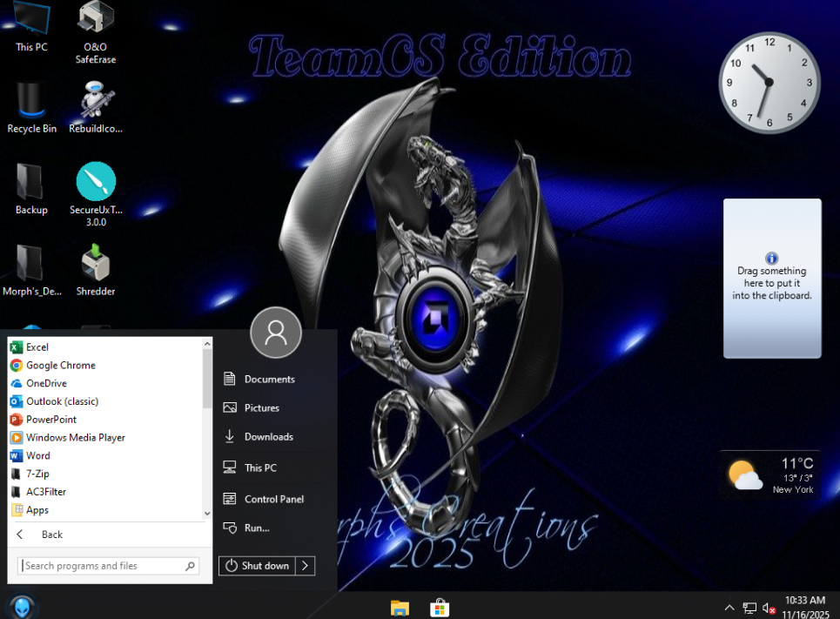Select the SecureUxTheme 3.0.0 desktop icon
This screenshot has width=840, height=619.
96,194
